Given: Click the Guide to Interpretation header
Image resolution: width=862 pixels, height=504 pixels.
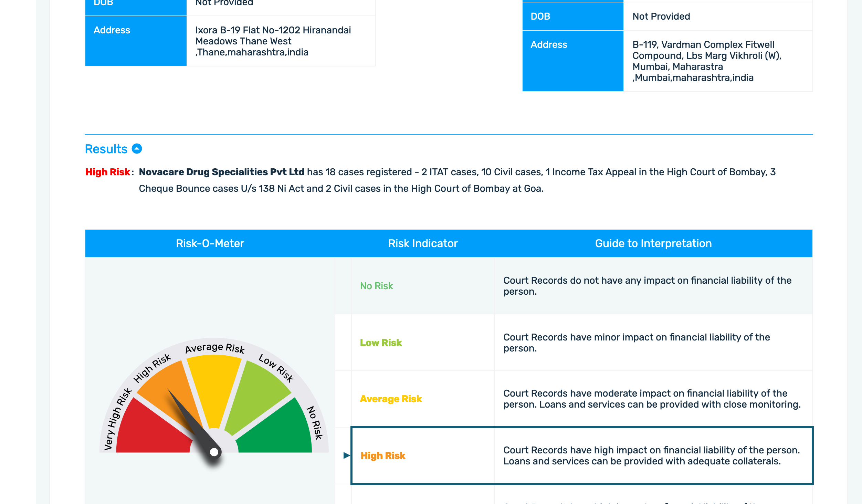Looking at the screenshot, I should tap(653, 243).
